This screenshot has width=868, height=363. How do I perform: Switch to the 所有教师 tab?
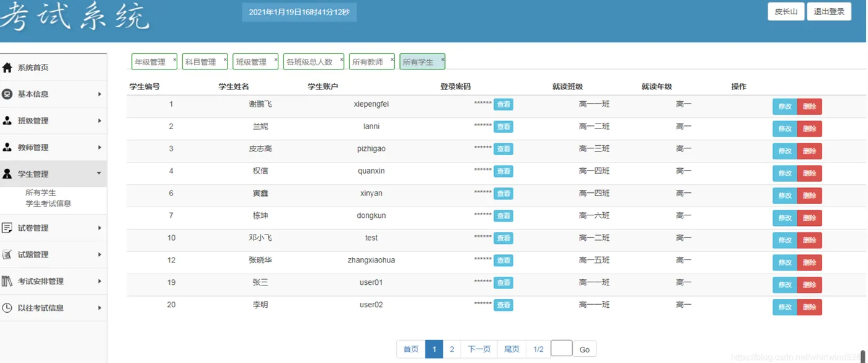pos(372,61)
